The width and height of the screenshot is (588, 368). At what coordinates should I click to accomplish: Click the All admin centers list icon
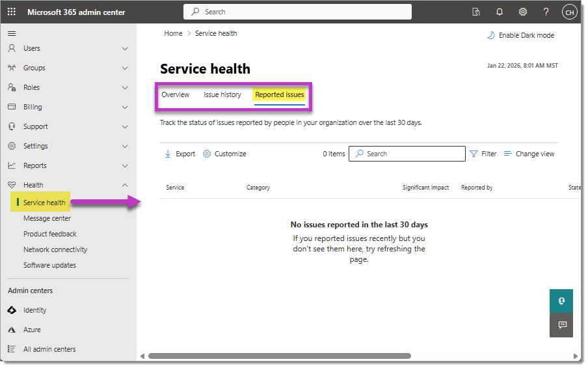12,349
